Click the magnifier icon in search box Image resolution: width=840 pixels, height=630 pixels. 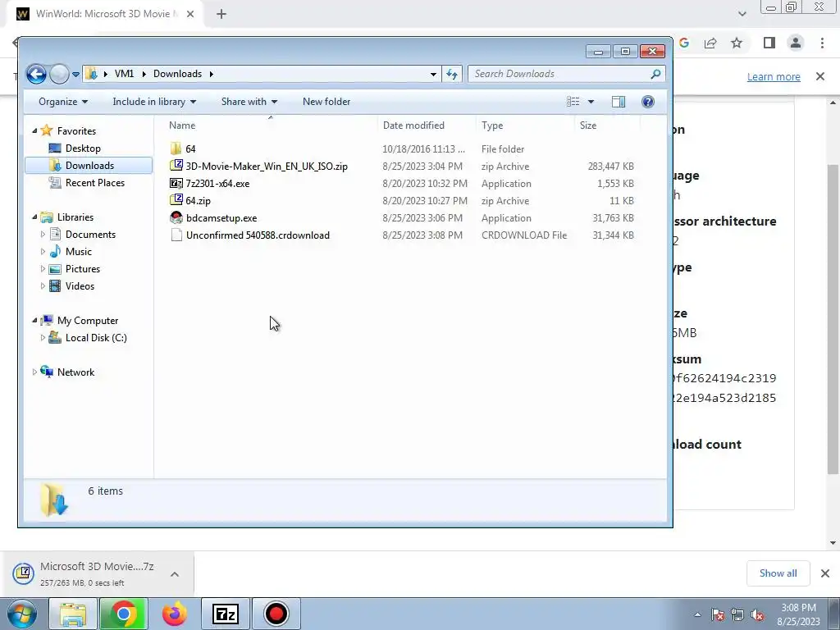coord(655,74)
